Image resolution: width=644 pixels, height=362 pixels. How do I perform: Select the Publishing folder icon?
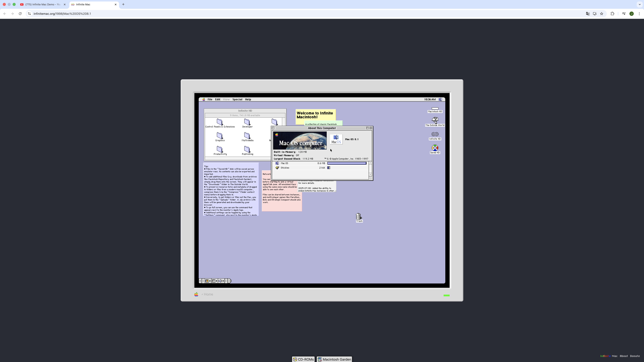247,149
